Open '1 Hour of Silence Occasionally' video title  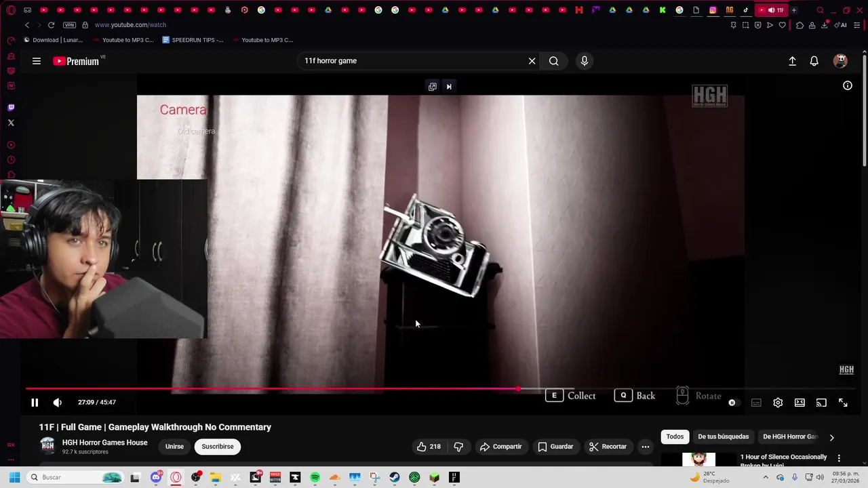pyautogui.click(x=783, y=457)
